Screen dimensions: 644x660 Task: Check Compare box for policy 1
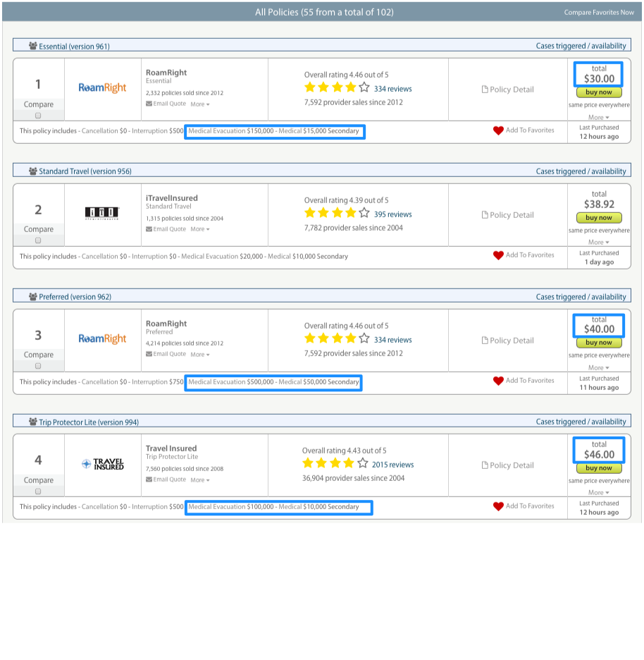(x=38, y=116)
